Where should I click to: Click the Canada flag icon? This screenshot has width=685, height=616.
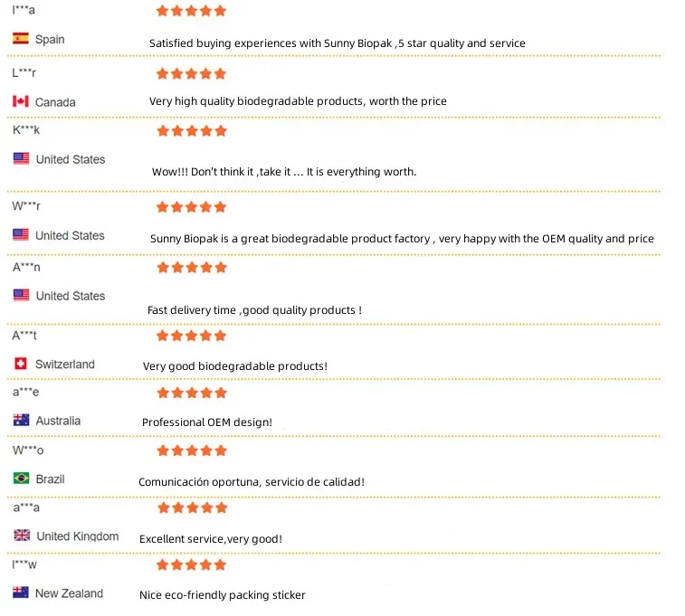click(21, 101)
